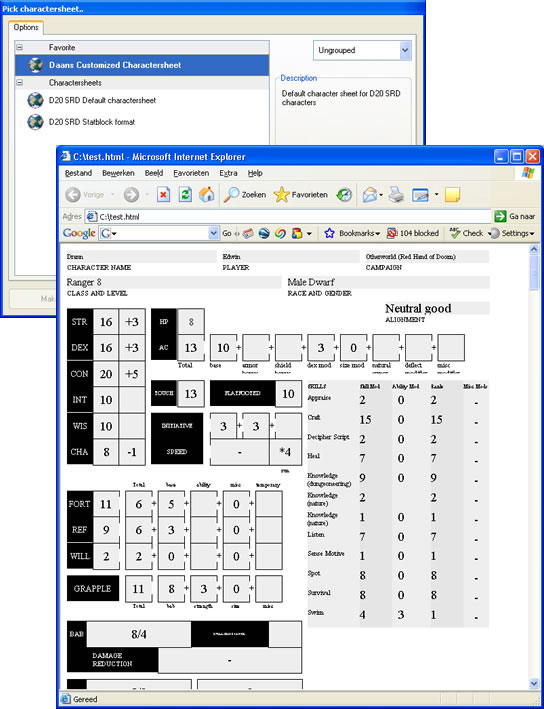Click the 104 blocked popup blocker
544x709 pixels.
pos(413,233)
